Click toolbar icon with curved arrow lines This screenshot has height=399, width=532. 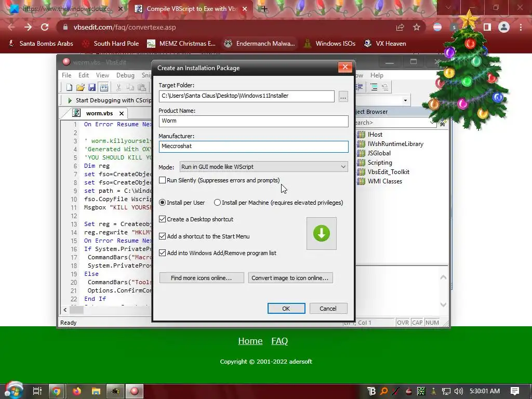click(385, 87)
